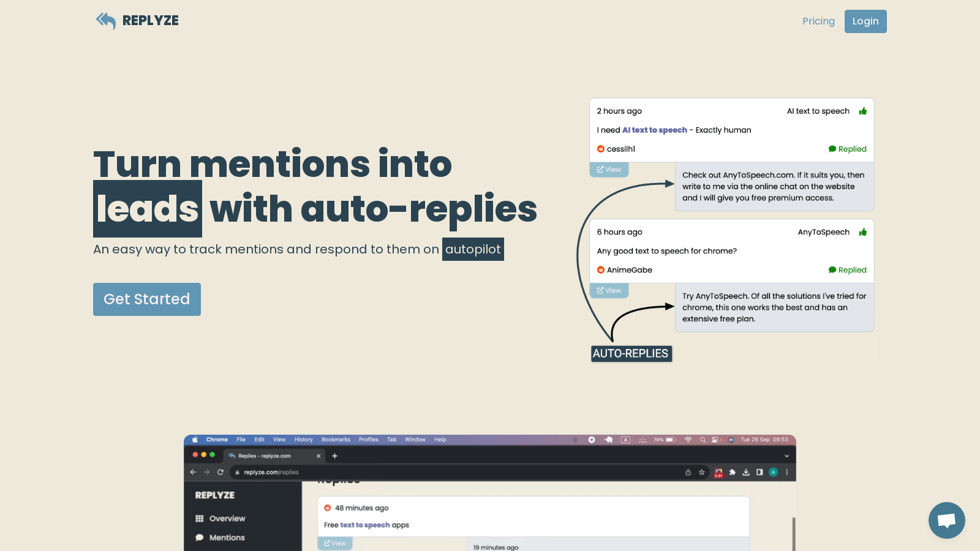Viewport: 980px width, 551px height.
Task: Click Reddit icon beside AnimeGabe
Action: click(601, 270)
